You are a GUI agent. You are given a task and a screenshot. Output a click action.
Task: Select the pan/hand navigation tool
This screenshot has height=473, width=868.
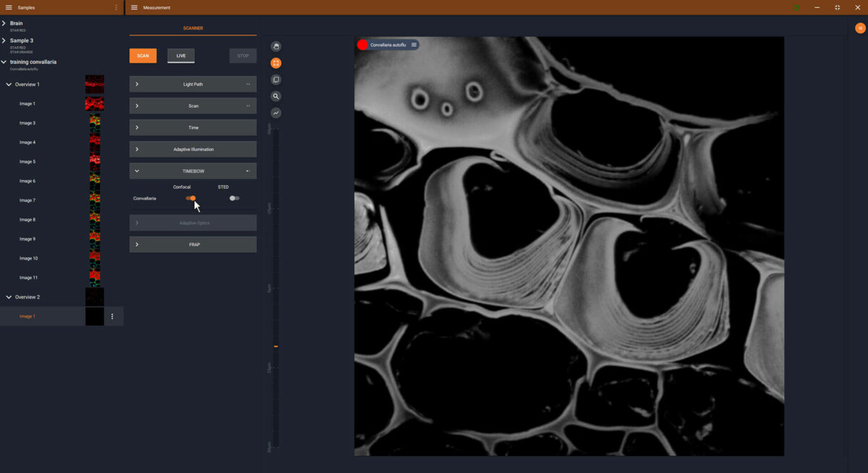[276, 46]
